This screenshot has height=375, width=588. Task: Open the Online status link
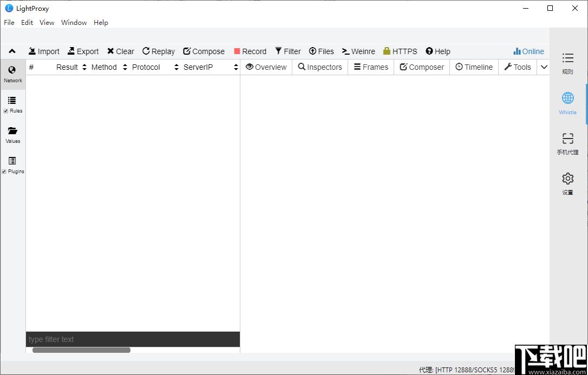[529, 51]
